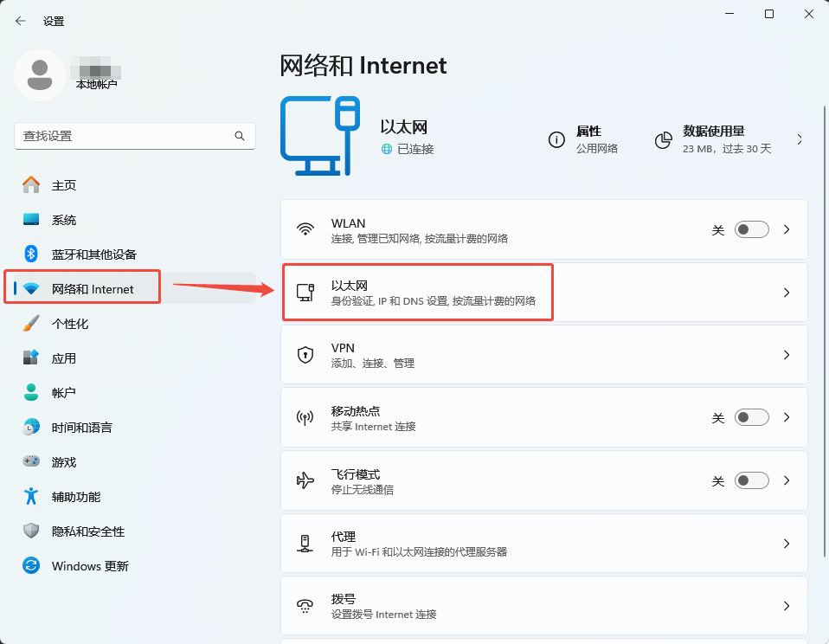Click the Dial-up (拨号) phone icon
829x644 pixels.
pyautogui.click(x=305, y=606)
